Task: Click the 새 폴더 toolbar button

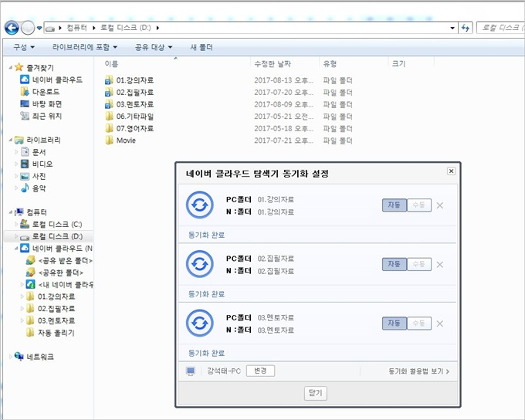Action: (202, 47)
